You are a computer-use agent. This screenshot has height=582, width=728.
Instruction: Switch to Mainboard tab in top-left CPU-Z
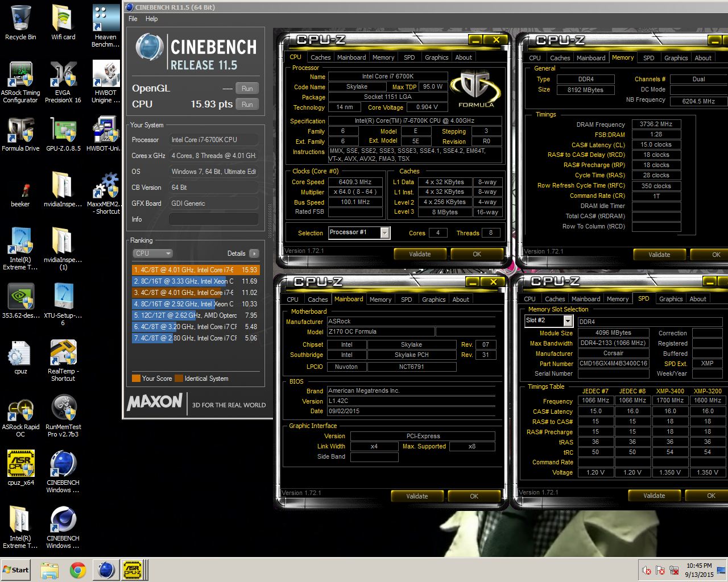click(x=351, y=57)
